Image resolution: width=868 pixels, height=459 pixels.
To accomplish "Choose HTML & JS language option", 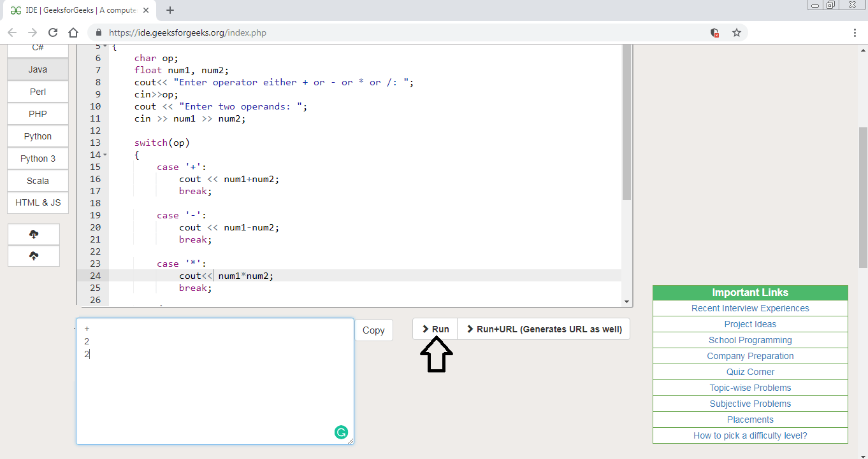I will (x=38, y=202).
